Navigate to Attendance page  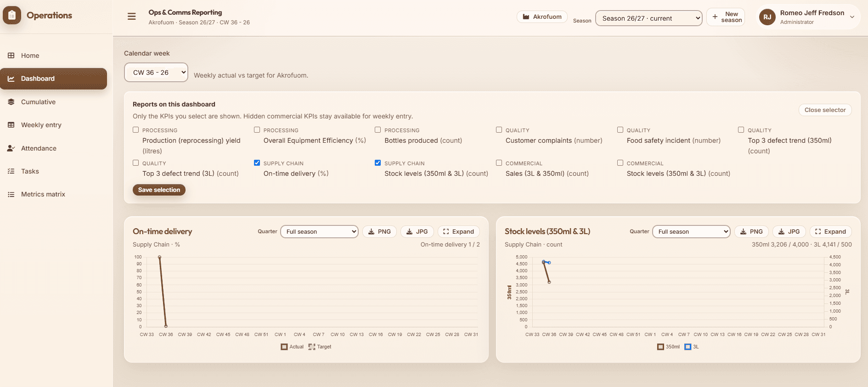[x=53, y=148]
